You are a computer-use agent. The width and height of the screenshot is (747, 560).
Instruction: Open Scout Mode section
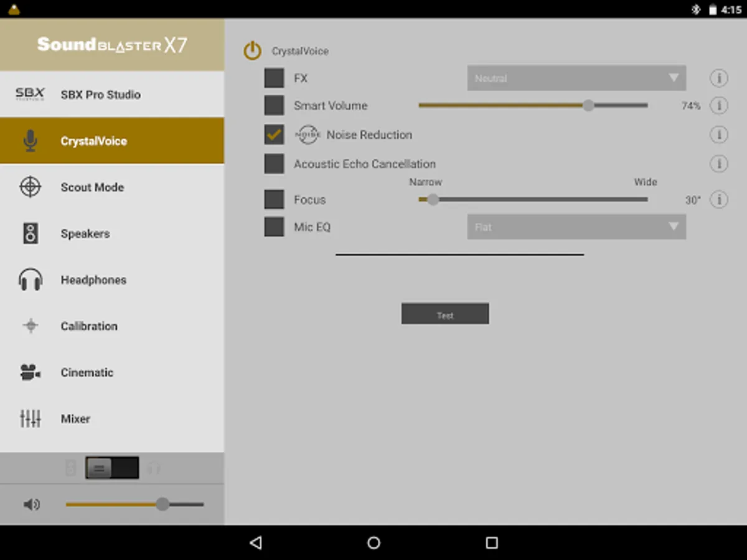click(x=112, y=187)
